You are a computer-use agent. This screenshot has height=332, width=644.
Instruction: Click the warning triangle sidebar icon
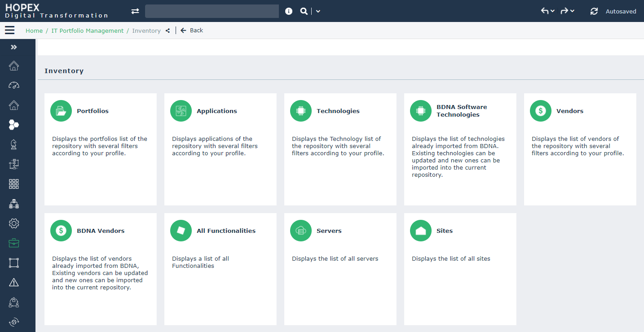[14, 282]
